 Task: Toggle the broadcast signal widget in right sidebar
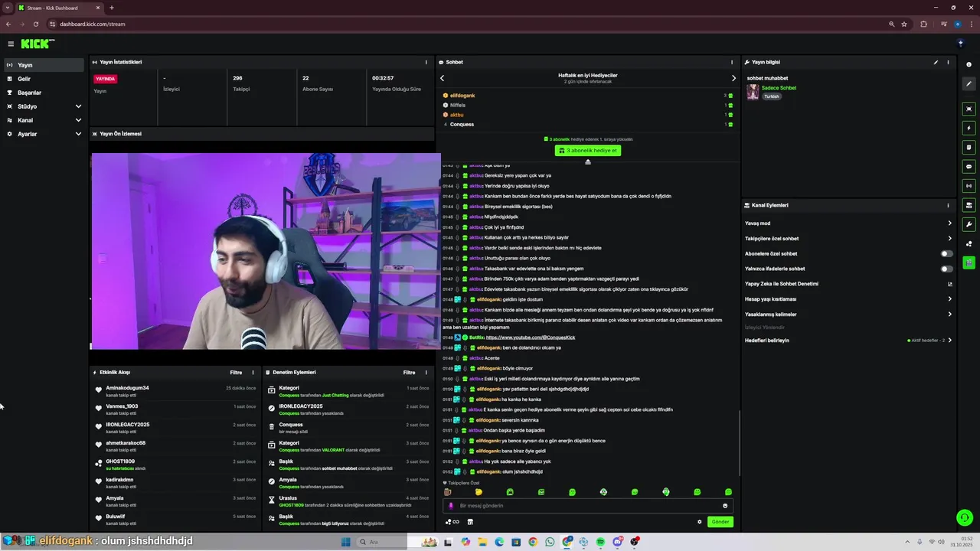969,185
